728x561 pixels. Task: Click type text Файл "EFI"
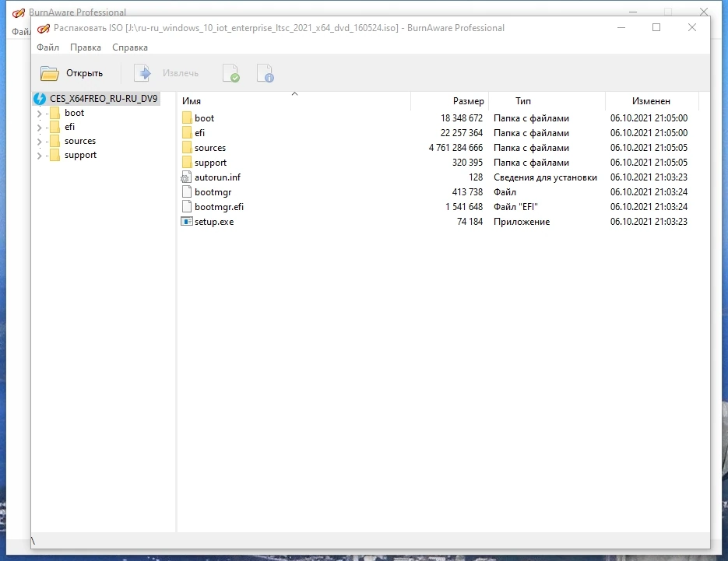point(515,206)
